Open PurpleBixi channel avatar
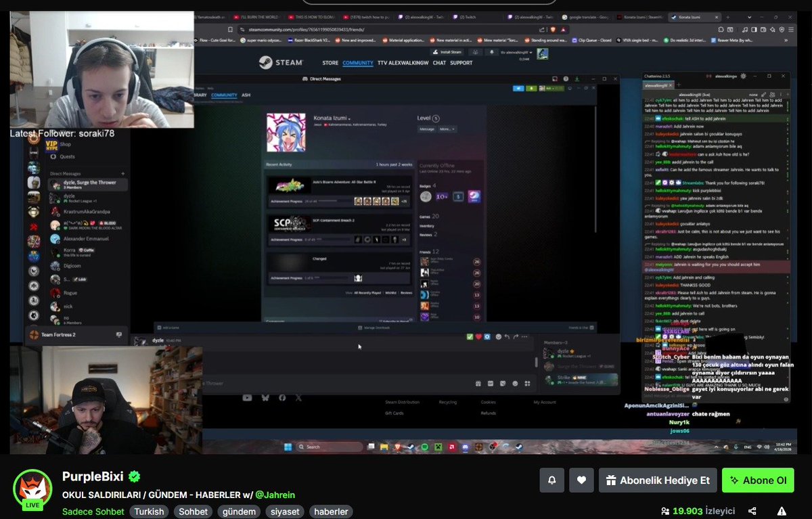The image size is (812, 519). click(32, 489)
